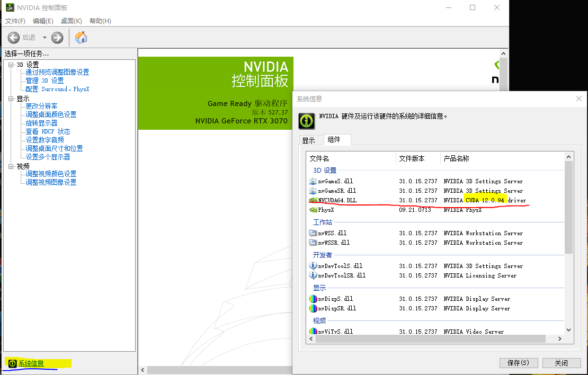The width and height of the screenshot is (588, 375).
Task: Open 通过预览调整图像设置
Action: [x=57, y=72]
